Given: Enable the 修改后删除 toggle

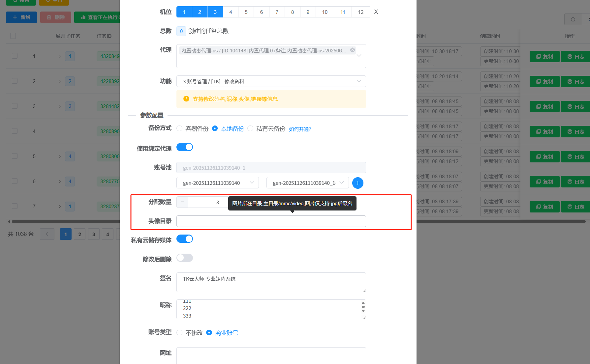Looking at the screenshot, I should pyautogui.click(x=184, y=258).
